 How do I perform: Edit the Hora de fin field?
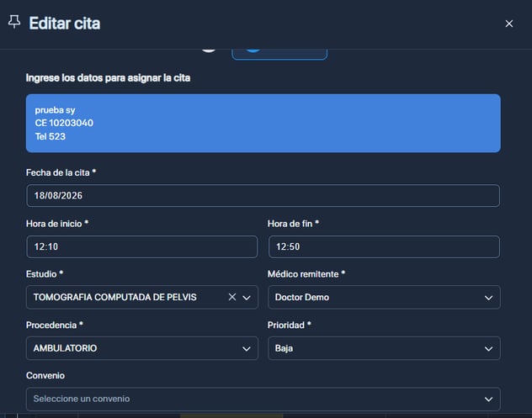tap(384, 246)
